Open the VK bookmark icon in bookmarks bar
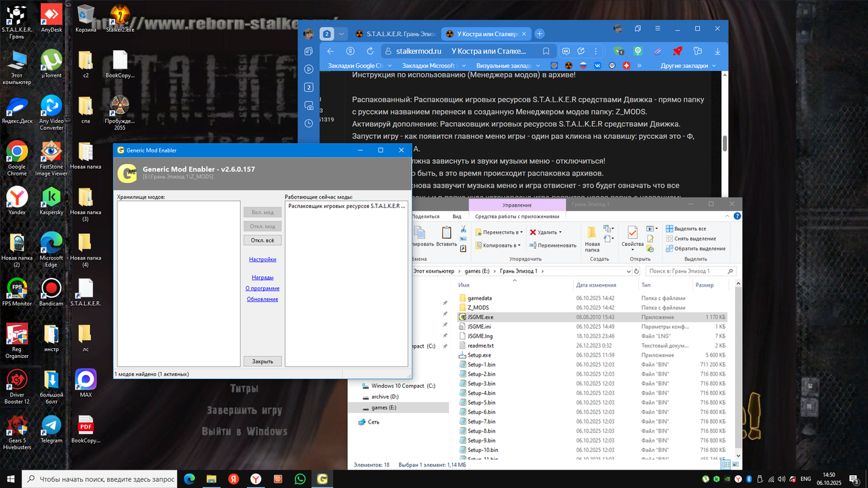 coord(597,66)
